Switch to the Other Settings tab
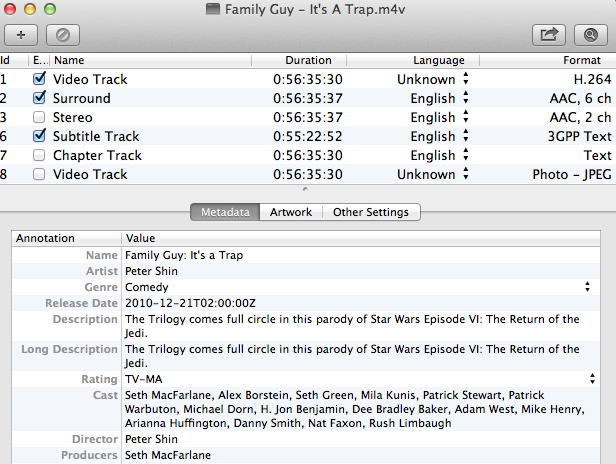The image size is (616, 464). [371, 212]
